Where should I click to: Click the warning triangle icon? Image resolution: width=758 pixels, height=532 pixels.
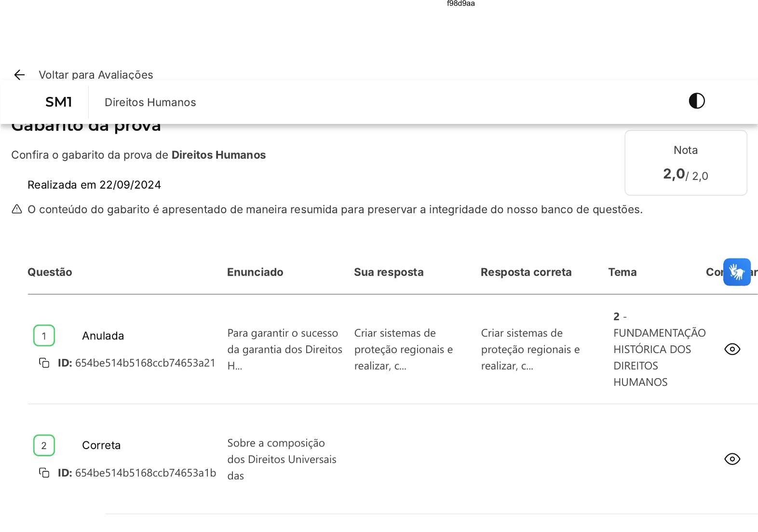pyautogui.click(x=17, y=209)
